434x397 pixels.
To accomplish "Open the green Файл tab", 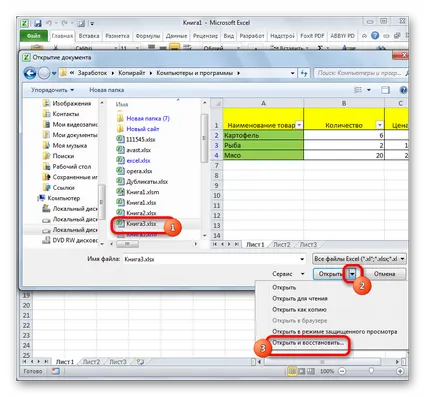I will pyautogui.click(x=34, y=36).
